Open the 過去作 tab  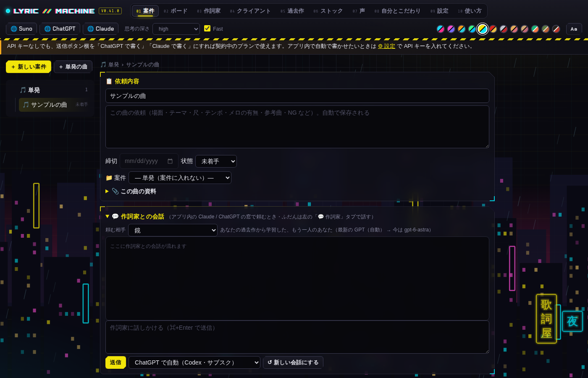292,11
